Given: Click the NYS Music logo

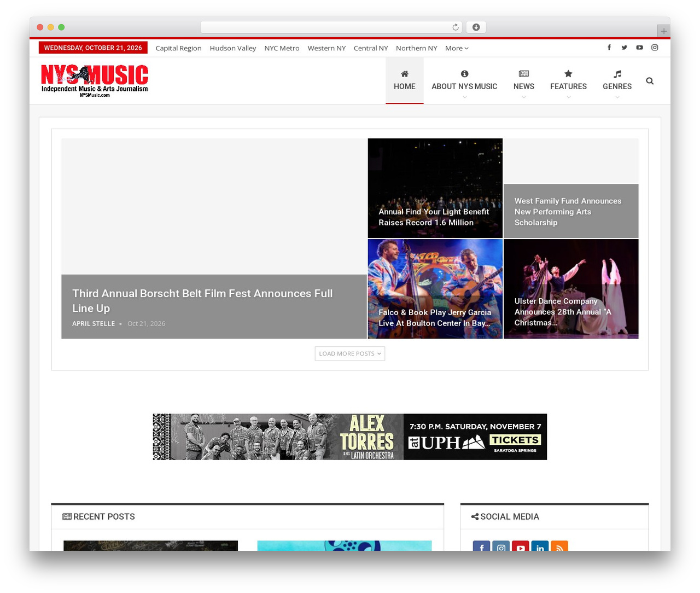Looking at the screenshot, I should pyautogui.click(x=95, y=81).
